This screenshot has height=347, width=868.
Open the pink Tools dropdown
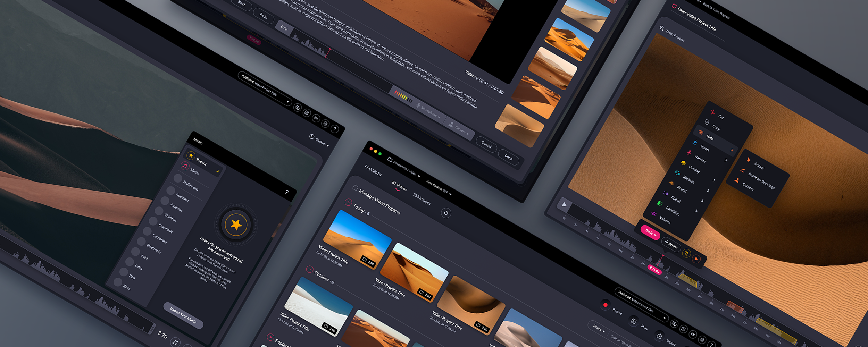pyautogui.click(x=650, y=232)
